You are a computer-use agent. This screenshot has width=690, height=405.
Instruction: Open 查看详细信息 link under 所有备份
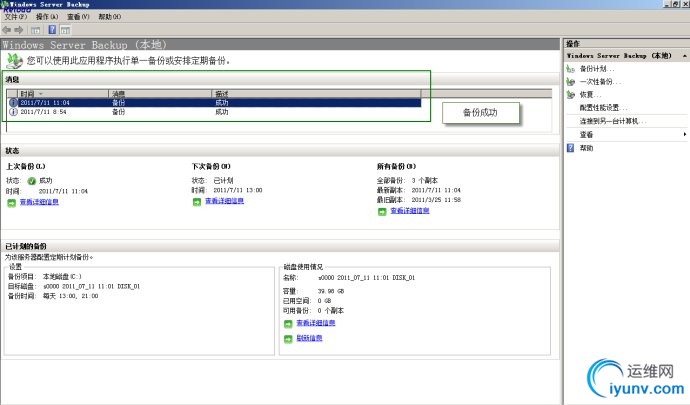click(x=410, y=211)
